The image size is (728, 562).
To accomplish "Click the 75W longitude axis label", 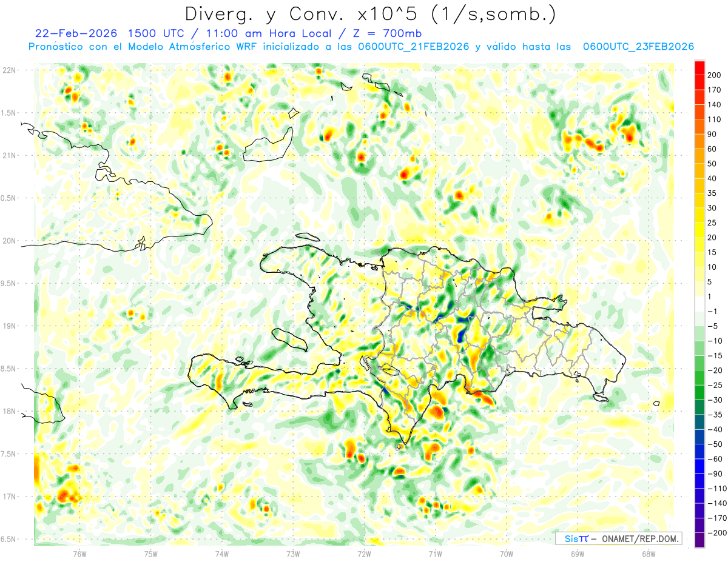I will [x=150, y=554].
